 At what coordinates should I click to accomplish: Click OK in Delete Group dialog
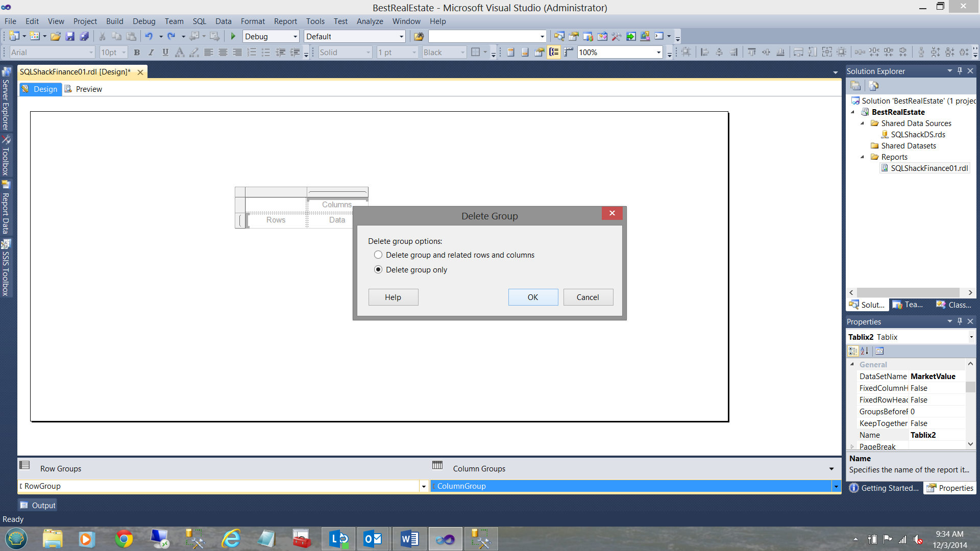532,297
